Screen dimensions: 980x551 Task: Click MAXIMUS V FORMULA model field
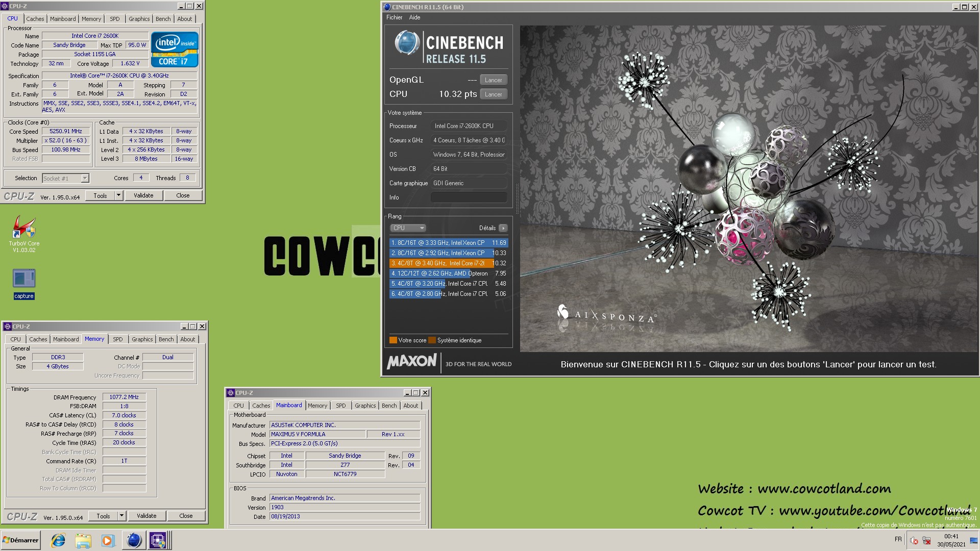pyautogui.click(x=317, y=434)
